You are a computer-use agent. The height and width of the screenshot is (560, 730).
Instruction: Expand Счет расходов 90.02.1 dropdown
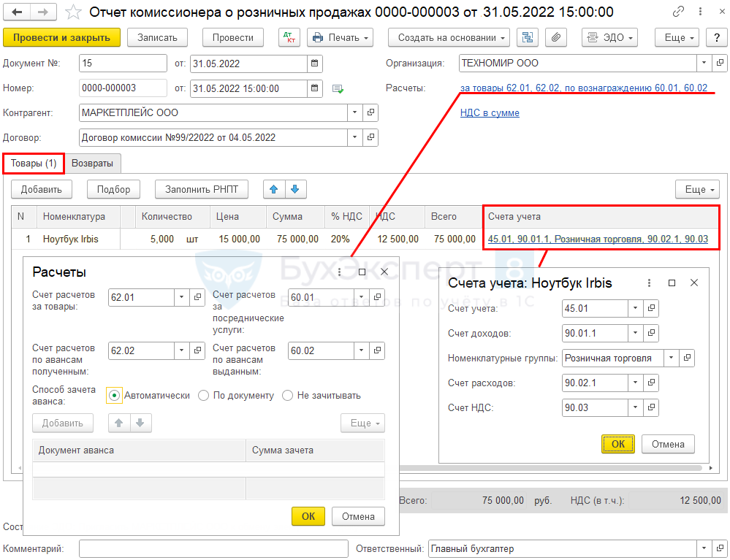636,383
